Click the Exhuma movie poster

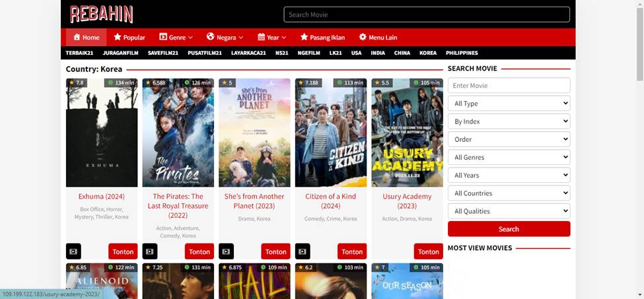point(102,133)
